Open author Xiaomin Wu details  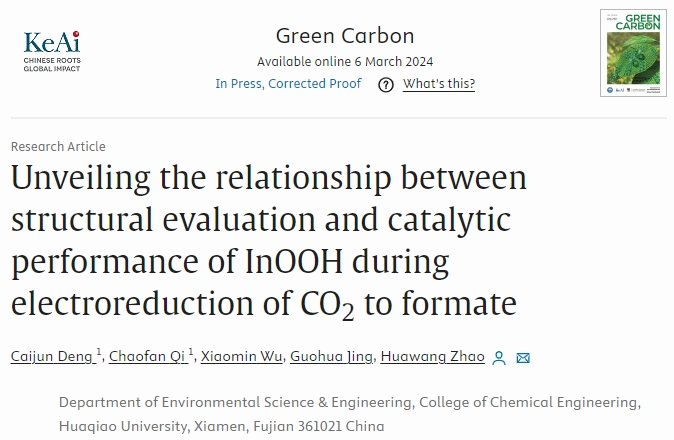click(242, 356)
